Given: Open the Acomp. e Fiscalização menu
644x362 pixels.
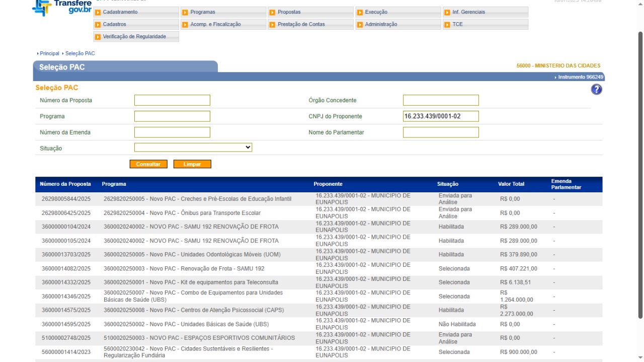Looking at the screenshot, I should pyautogui.click(x=215, y=24).
